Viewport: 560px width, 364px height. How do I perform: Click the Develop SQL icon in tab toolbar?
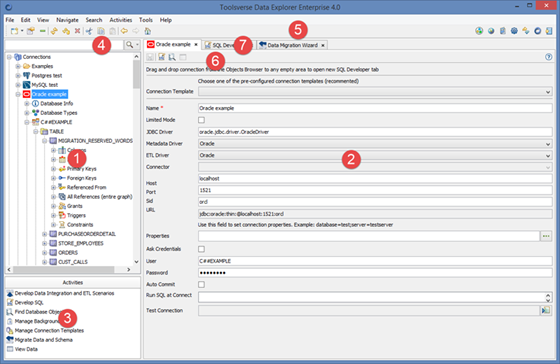coord(161,57)
